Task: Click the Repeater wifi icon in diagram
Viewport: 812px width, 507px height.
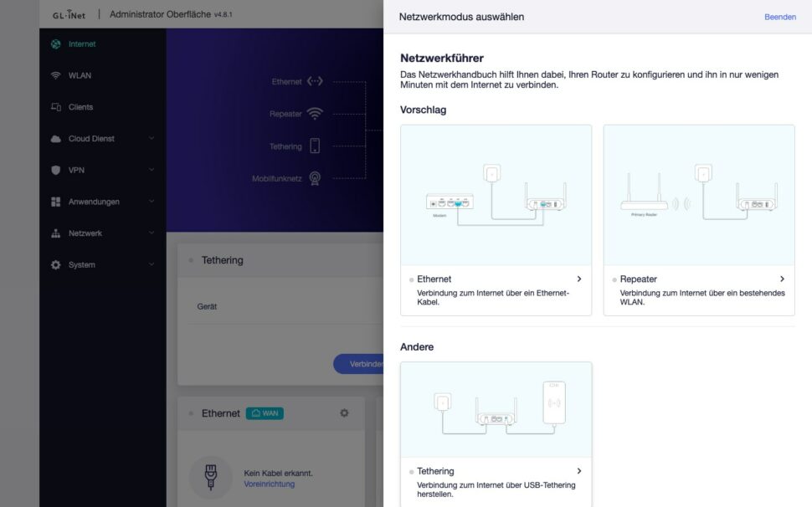Action: tap(315, 113)
